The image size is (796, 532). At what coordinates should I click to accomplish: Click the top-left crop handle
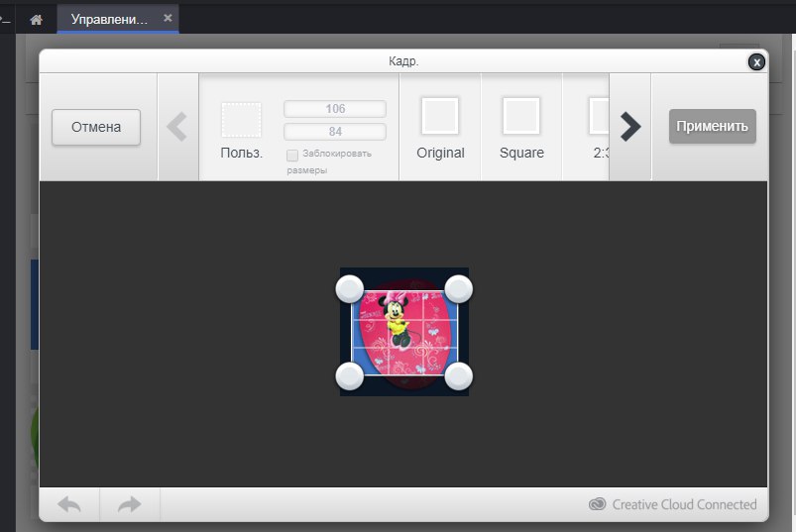(350, 289)
